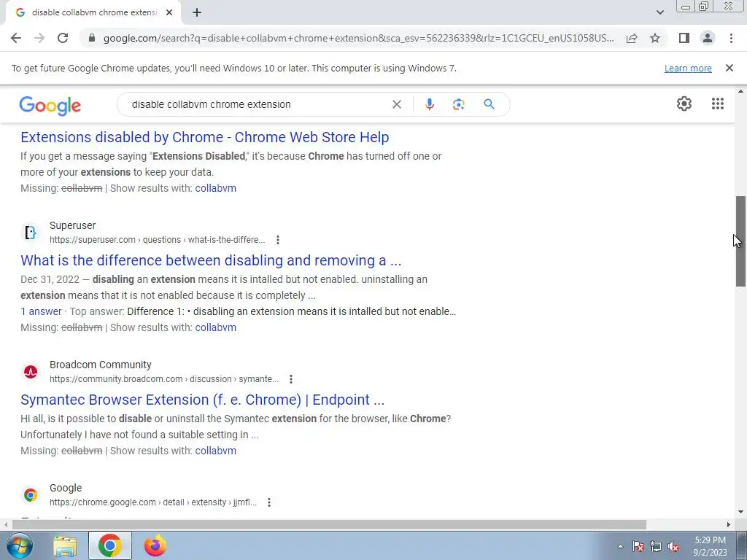Click the Chrome tab title
747x560 pixels.
(x=94, y=13)
